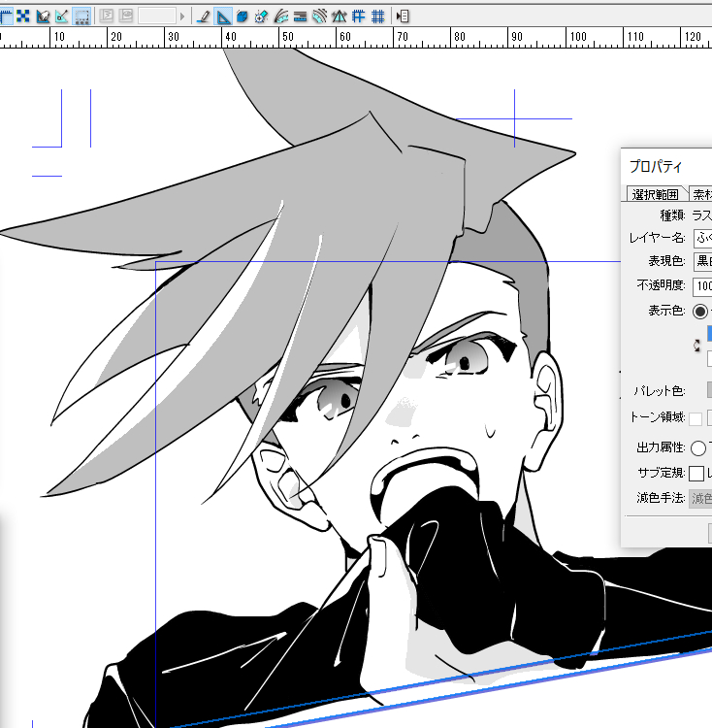Select the 表示色 radio button
Viewport: 712px width, 728px height.
point(700,311)
